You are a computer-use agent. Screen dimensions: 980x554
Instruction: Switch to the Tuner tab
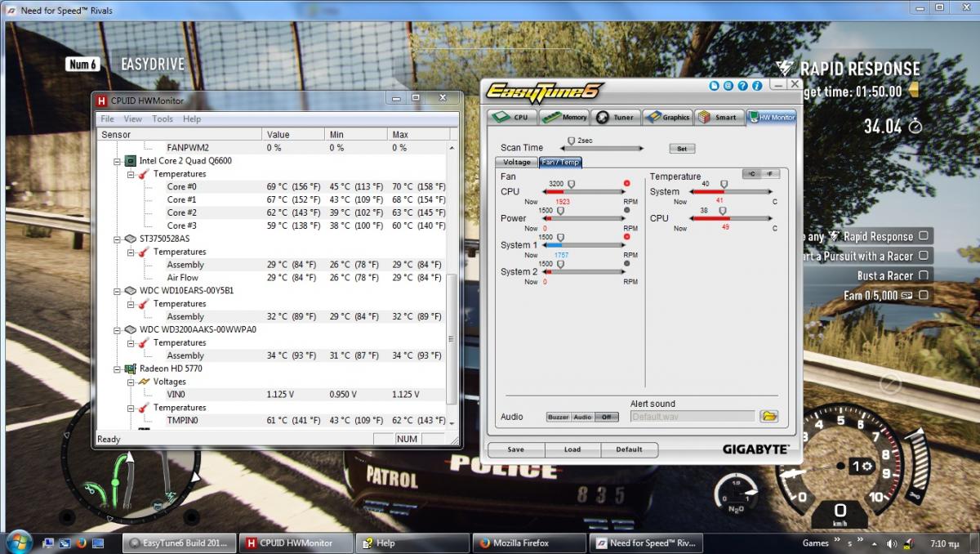[615, 117]
